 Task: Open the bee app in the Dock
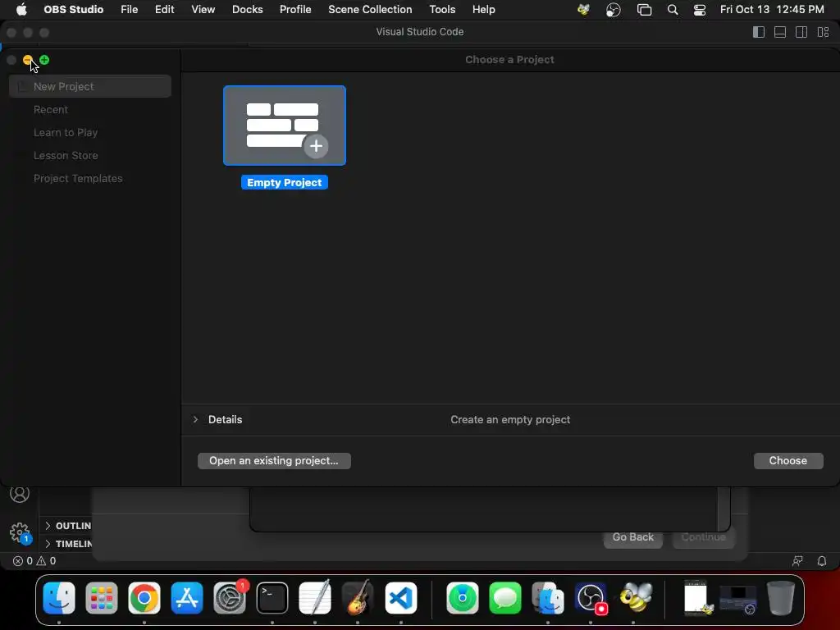pyautogui.click(x=636, y=597)
